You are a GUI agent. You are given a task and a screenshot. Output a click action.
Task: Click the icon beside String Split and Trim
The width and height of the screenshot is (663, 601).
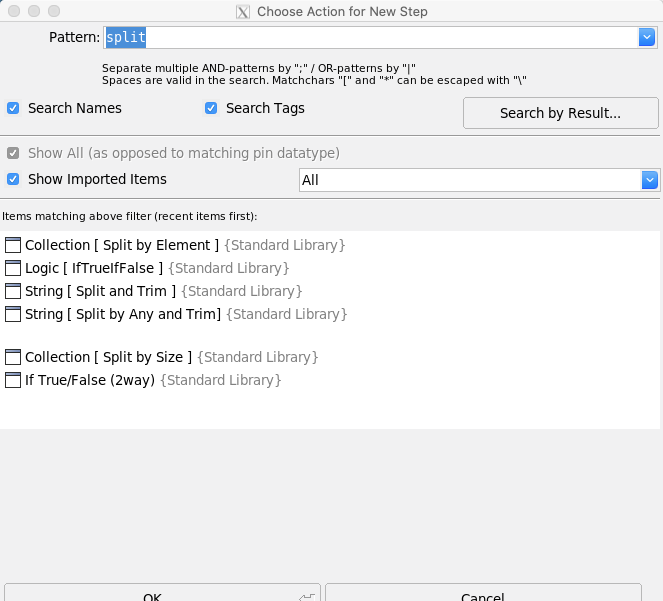pyautogui.click(x=13, y=291)
